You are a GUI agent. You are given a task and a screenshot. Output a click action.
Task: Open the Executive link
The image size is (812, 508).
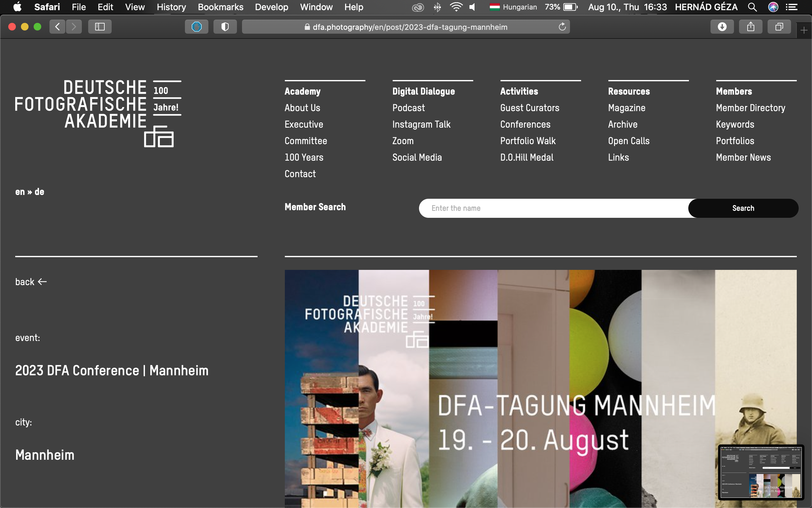(x=304, y=124)
